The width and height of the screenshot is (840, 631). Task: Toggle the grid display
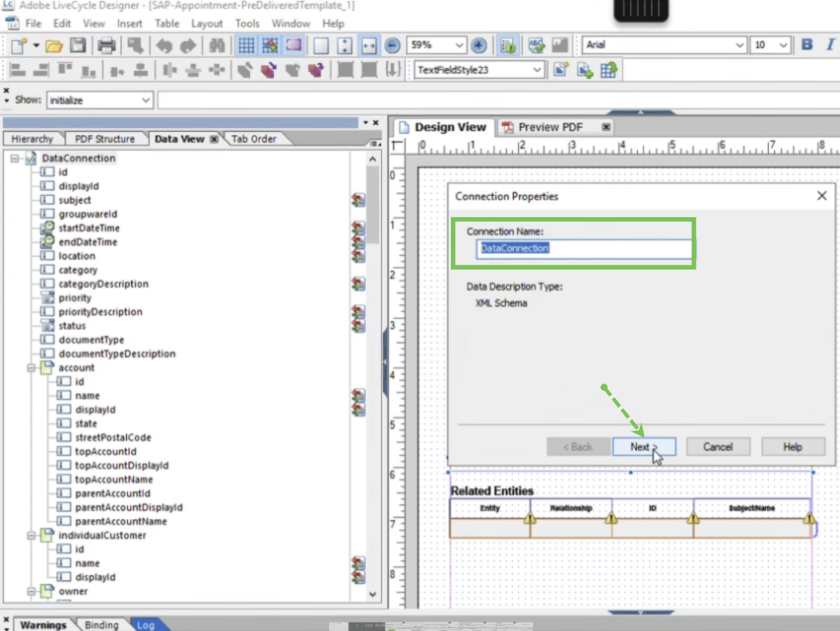tap(246, 46)
